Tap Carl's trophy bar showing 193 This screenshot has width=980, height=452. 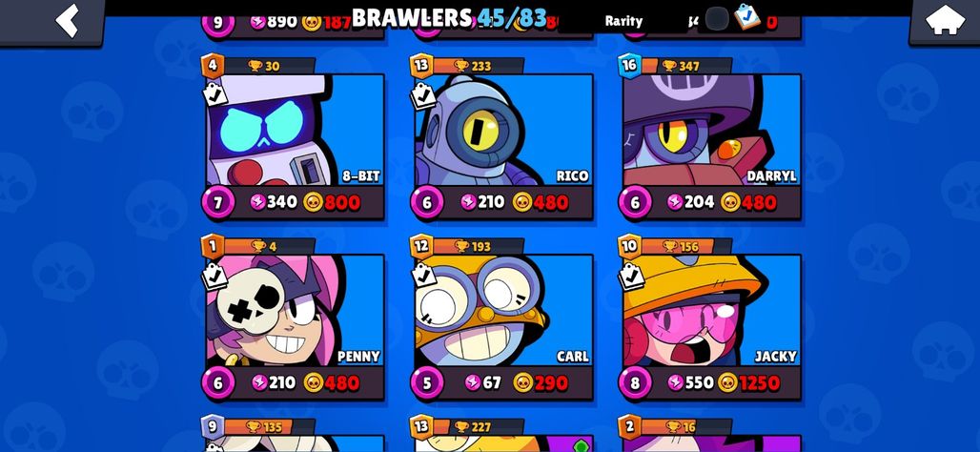(478, 246)
